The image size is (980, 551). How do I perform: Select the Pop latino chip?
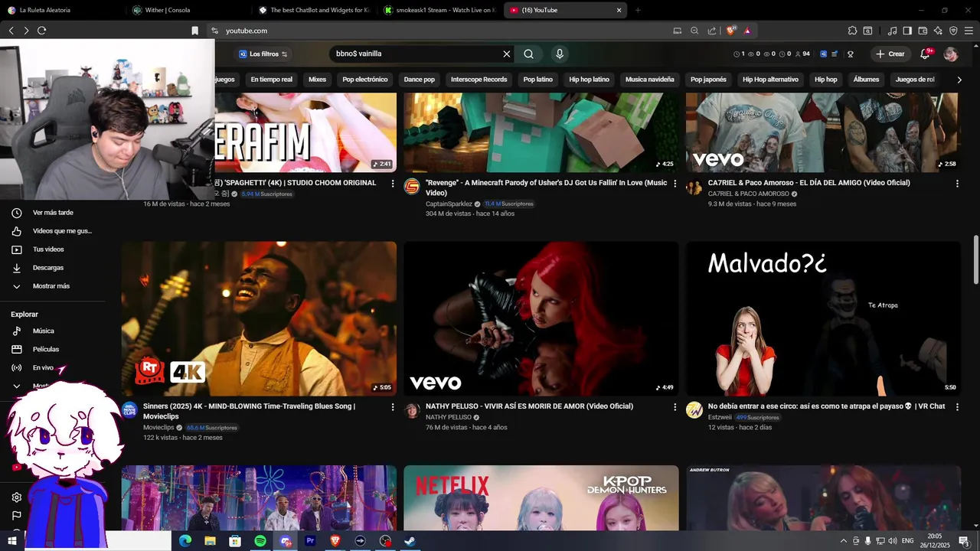538,80
